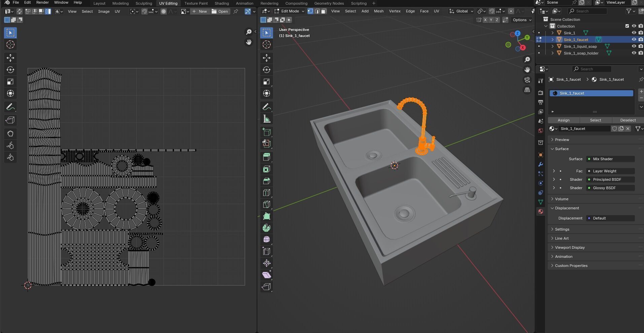Image resolution: width=644 pixels, height=333 pixels.
Task: Open the Options dropdown in 3D viewport
Action: pyautogui.click(x=522, y=20)
